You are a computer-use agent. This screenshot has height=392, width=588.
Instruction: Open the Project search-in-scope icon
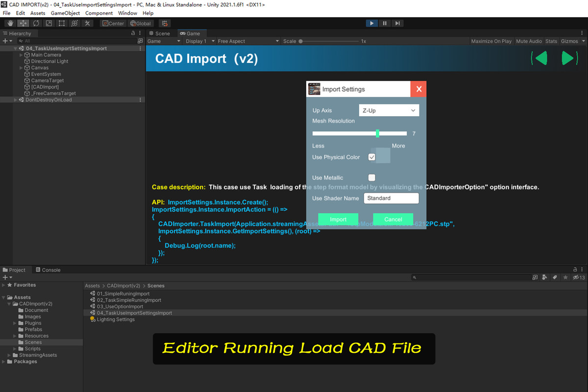coord(535,277)
